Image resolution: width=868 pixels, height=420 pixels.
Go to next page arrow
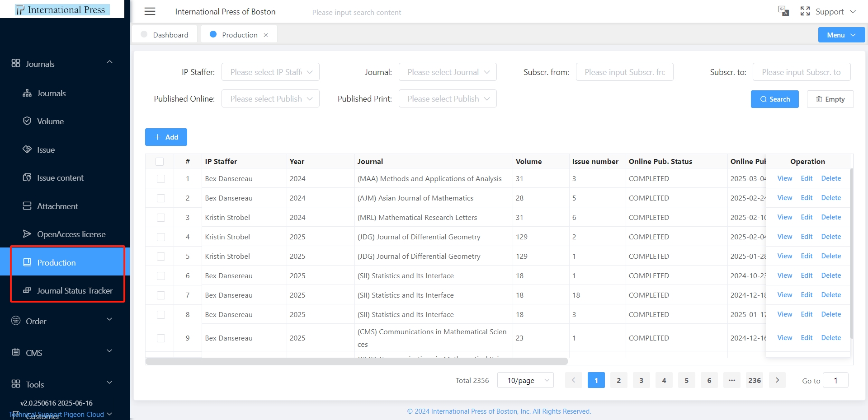tap(777, 380)
